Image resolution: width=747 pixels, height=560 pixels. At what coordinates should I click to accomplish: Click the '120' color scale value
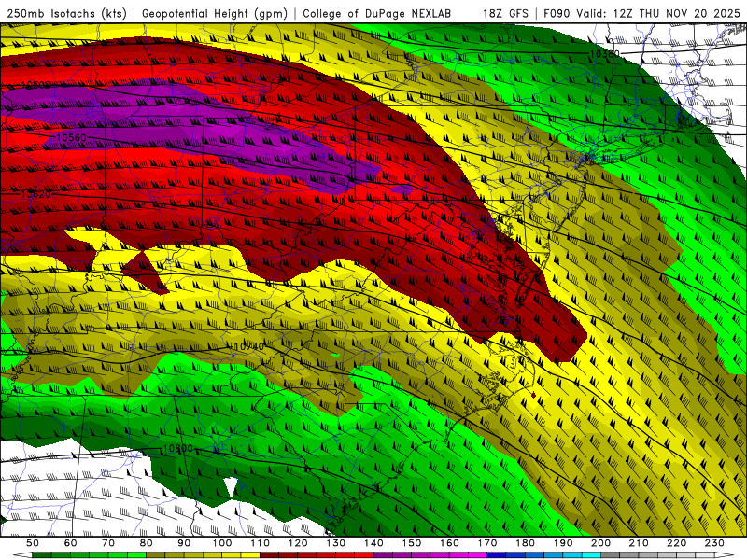coord(298,543)
